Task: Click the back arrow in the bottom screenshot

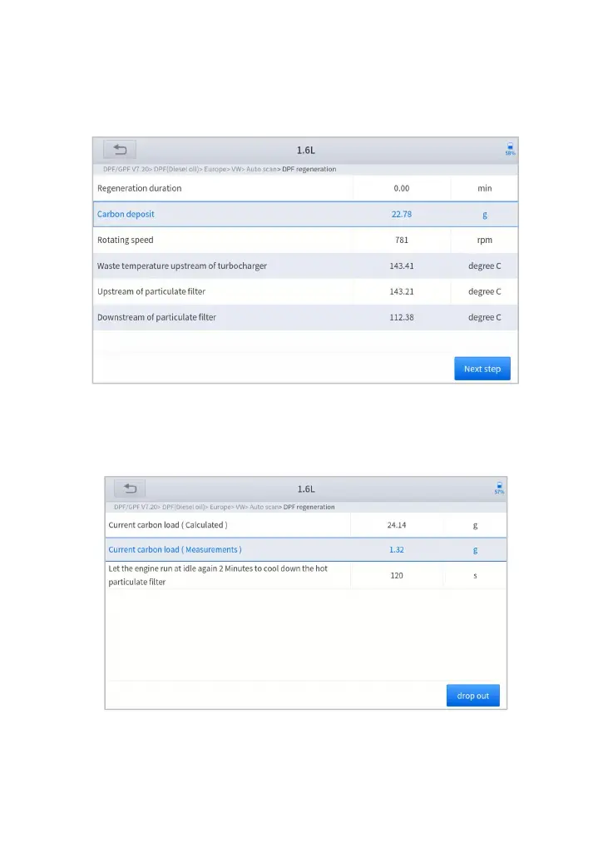Action: coord(130,489)
